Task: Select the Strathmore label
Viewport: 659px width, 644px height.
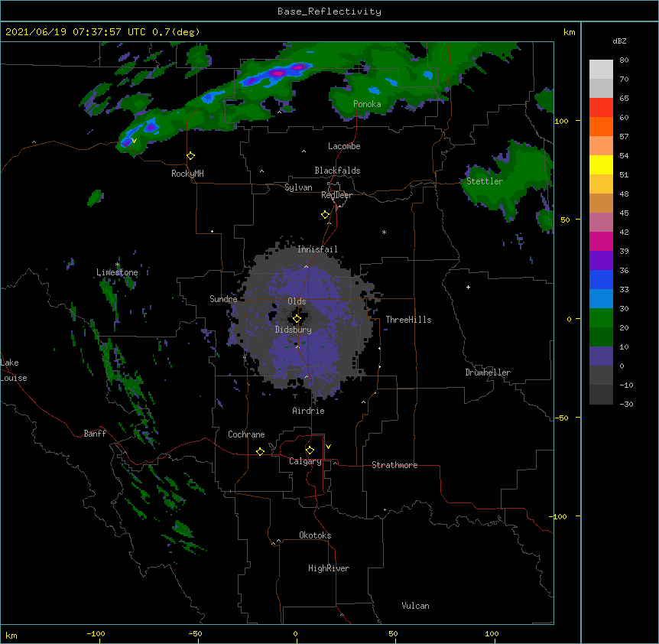Action: click(x=394, y=465)
